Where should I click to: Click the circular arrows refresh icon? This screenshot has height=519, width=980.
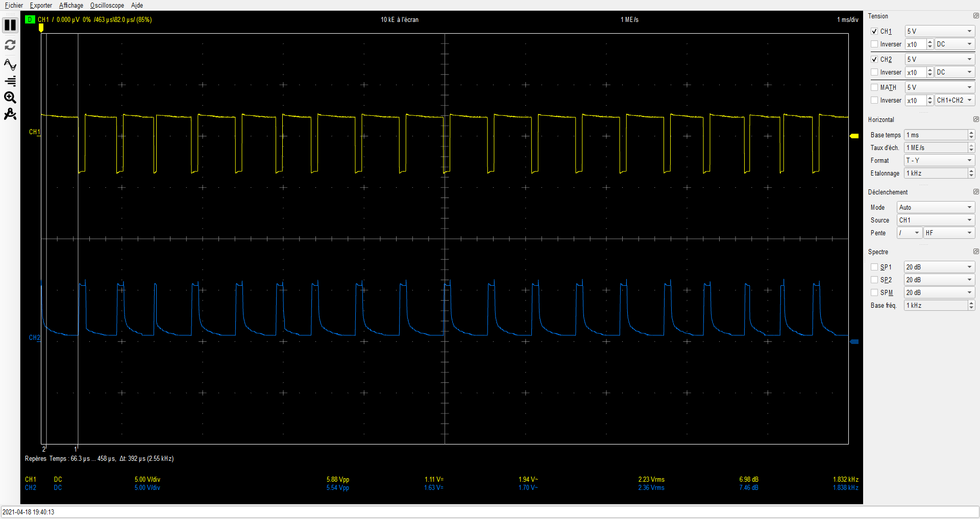point(10,45)
